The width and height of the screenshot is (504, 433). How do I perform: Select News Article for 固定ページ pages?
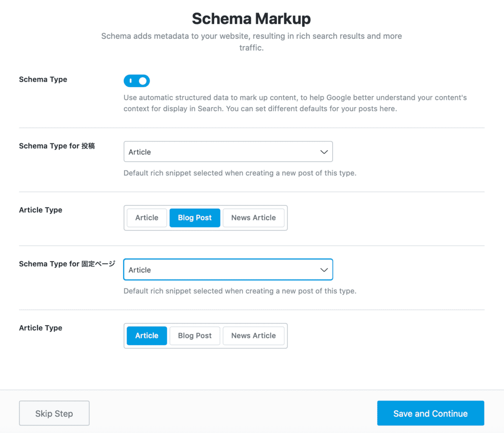(254, 335)
